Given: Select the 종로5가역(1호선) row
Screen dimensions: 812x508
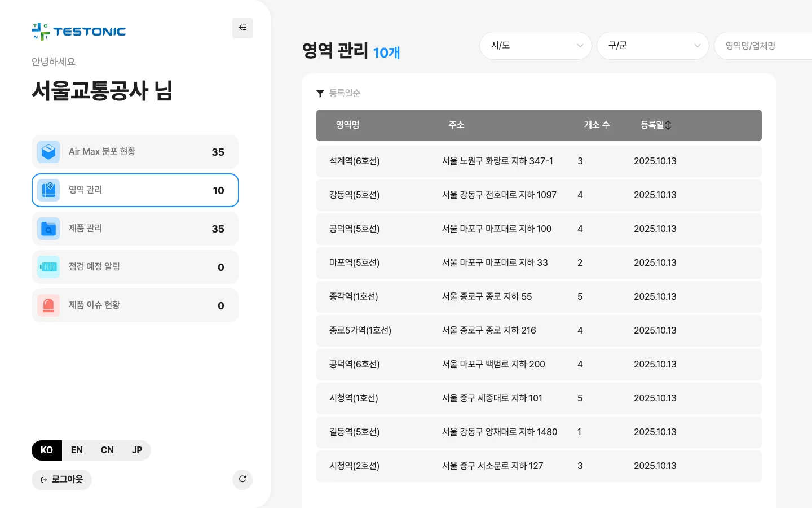Looking at the screenshot, I should (539, 331).
